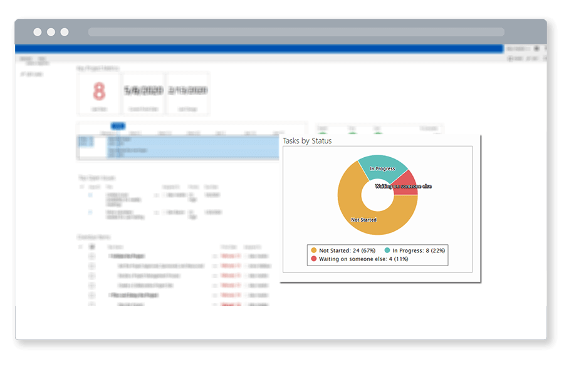This screenshot has width=564, height=392.
Task: Click the red number 8 metric tile
Action: click(x=99, y=93)
